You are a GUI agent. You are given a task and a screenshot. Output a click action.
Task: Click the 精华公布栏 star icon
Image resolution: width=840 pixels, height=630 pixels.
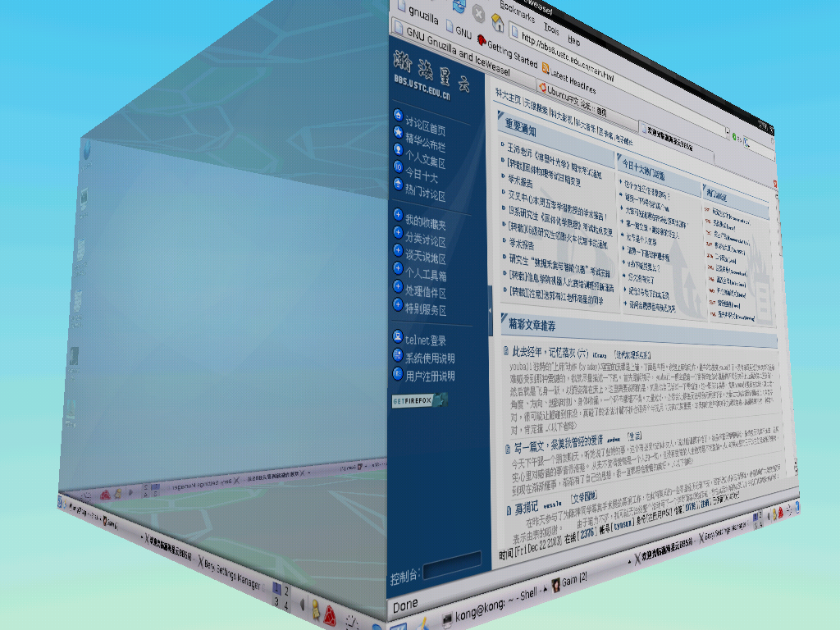398,132
